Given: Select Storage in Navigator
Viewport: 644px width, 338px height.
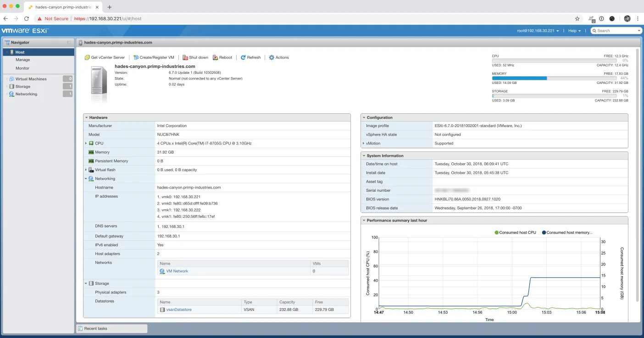Looking at the screenshot, I should (x=23, y=86).
